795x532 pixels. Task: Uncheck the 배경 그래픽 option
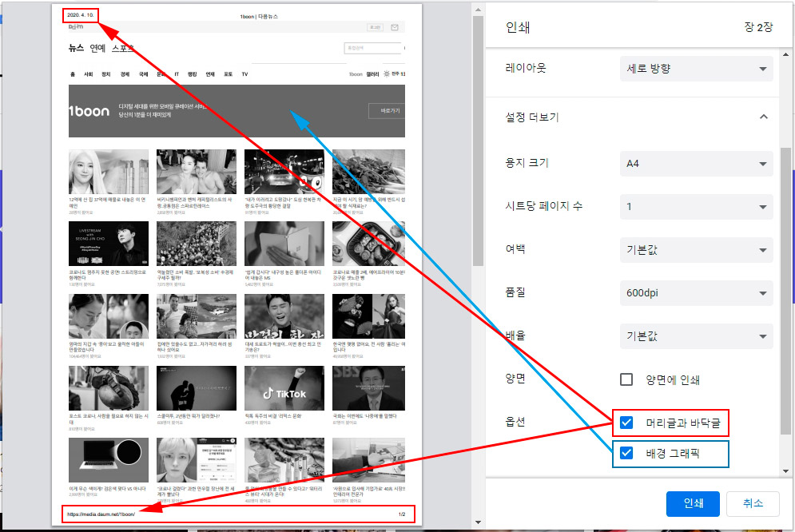click(626, 453)
